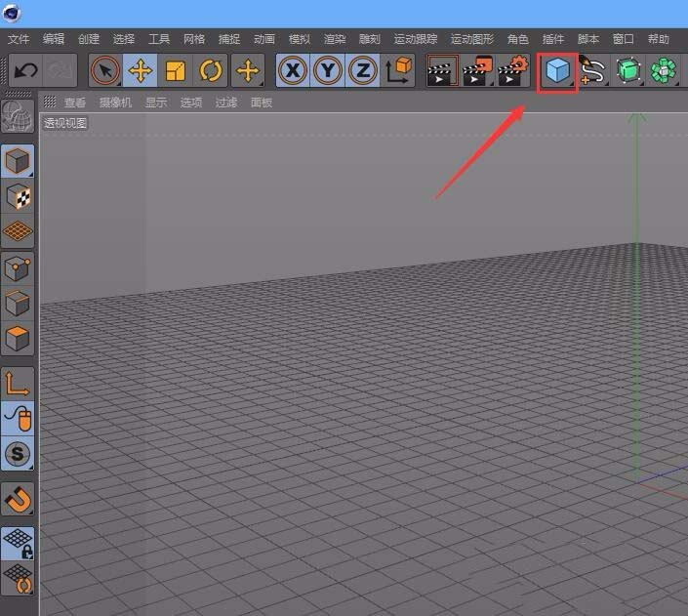Screen dimensions: 688x616
Task: Open Render Settings gear clapperboard
Action: click(x=513, y=70)
